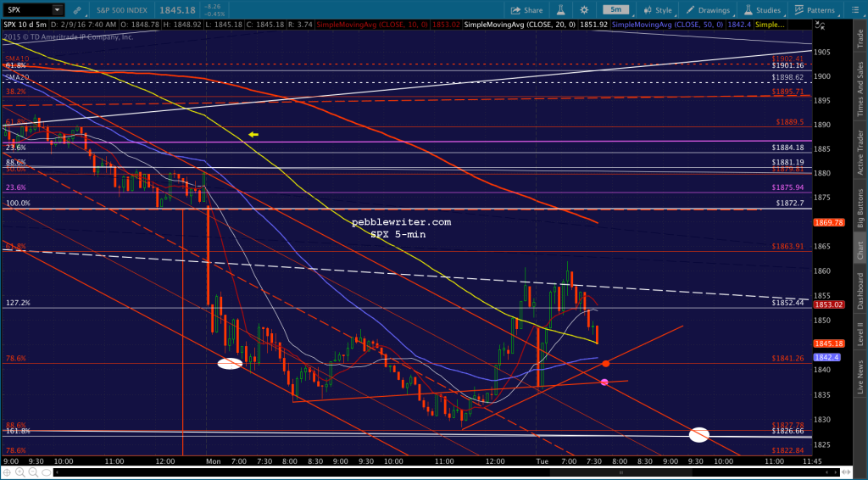Click the magenta dot on the trendline
Image resolution: width=868 pixels, height=480 pixels.
pos(604,382)
